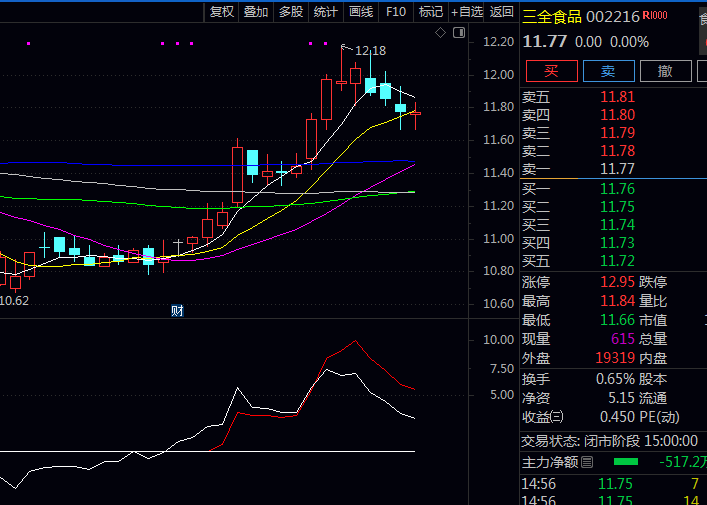This screenshot has width=707, height=505.
Task: Open the 复权 price adjustment menu
Action: (x=221, y=12)
